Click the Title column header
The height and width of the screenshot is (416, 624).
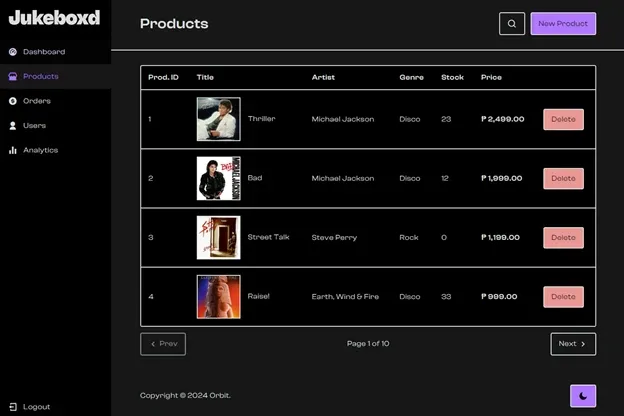click(x=205, y=77)
